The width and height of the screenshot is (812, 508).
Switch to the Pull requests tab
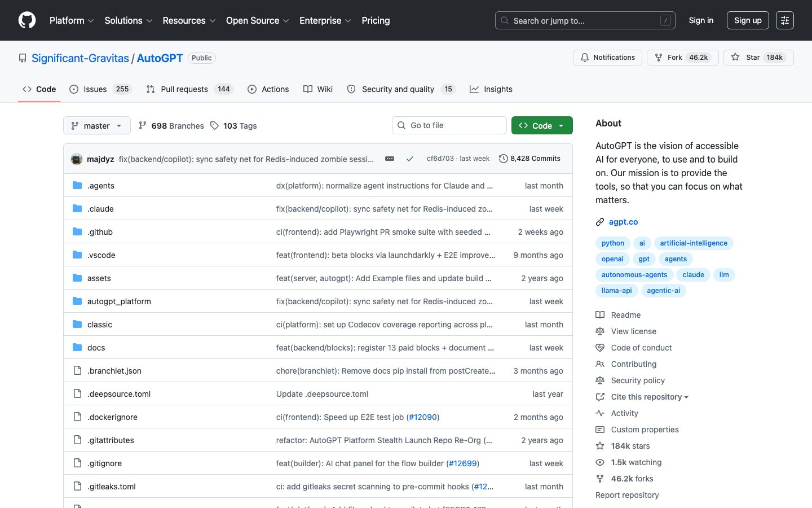(x=184, y=89)
